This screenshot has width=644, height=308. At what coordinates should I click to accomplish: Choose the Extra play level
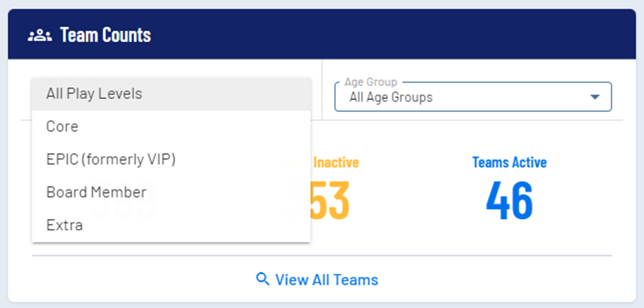(65, 226)
